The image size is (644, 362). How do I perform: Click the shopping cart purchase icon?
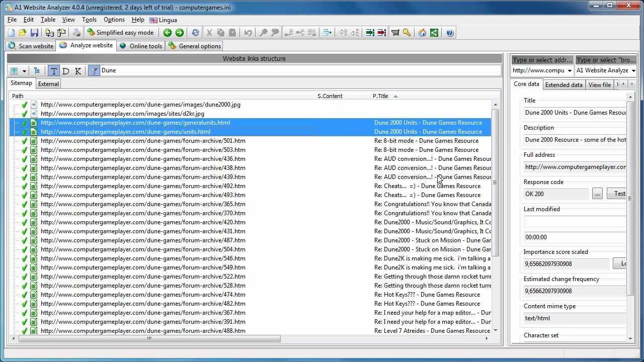pos(395,33)
